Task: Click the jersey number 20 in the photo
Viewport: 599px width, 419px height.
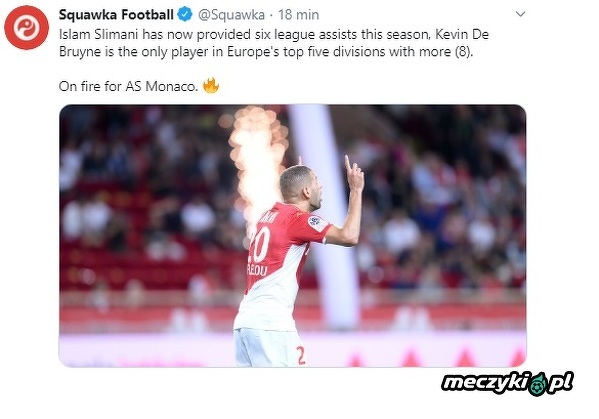Action: [x=261, y=244]
